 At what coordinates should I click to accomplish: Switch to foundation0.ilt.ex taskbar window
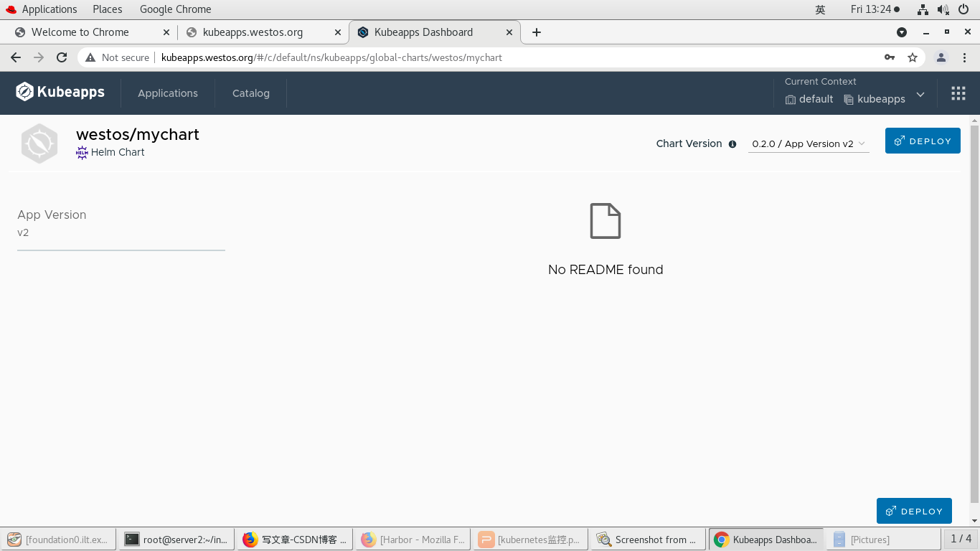click(58, 540)
